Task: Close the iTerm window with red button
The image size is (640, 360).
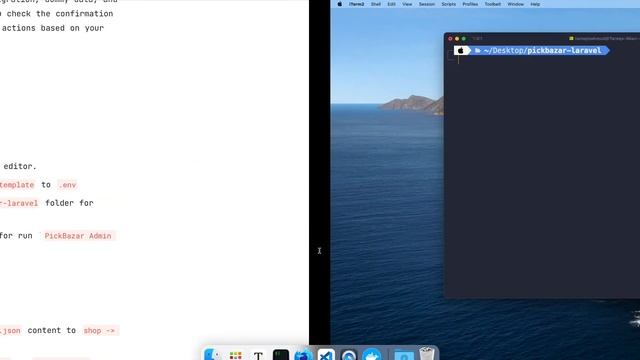Action: point(450,38)
